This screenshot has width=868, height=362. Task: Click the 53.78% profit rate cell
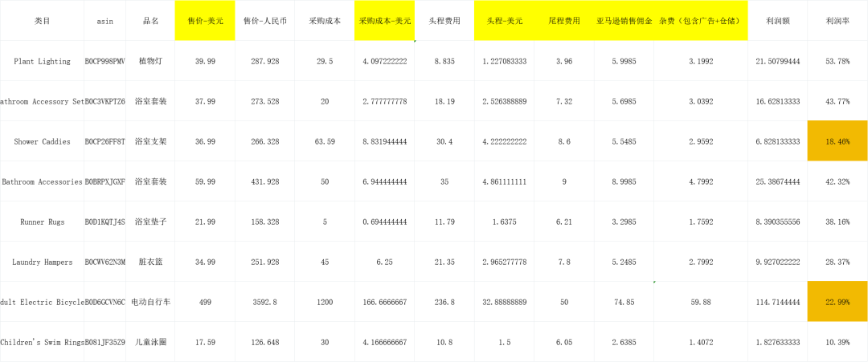(x=837, y=61)
